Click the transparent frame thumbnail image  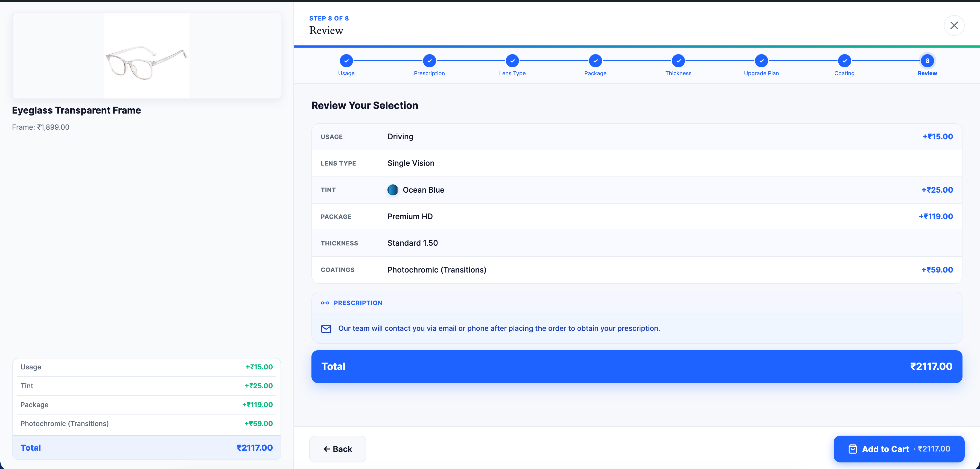pos(147,56)
